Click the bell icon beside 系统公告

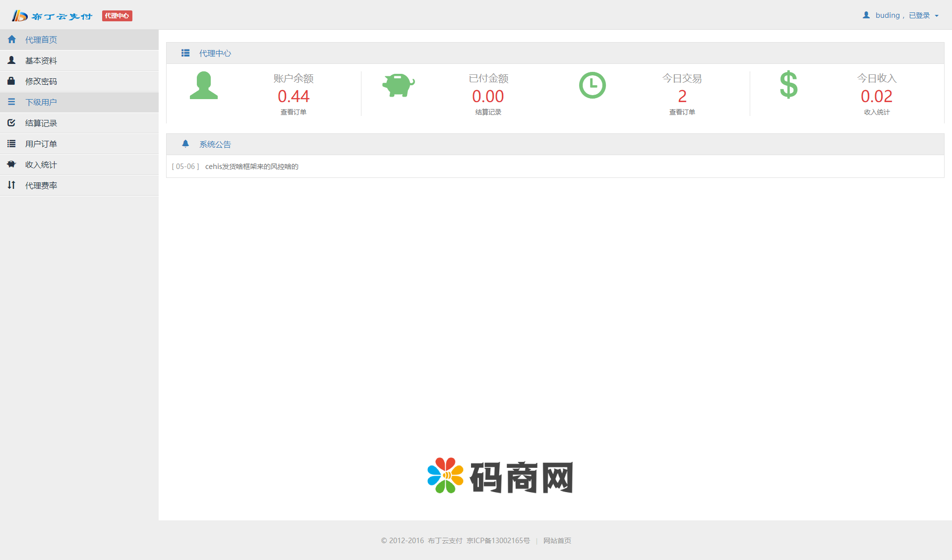point(185,144)
